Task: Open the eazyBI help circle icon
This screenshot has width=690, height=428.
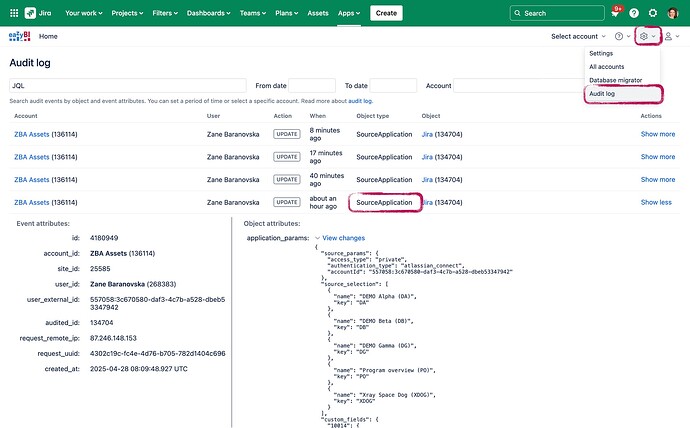Action: click(619, 36)
